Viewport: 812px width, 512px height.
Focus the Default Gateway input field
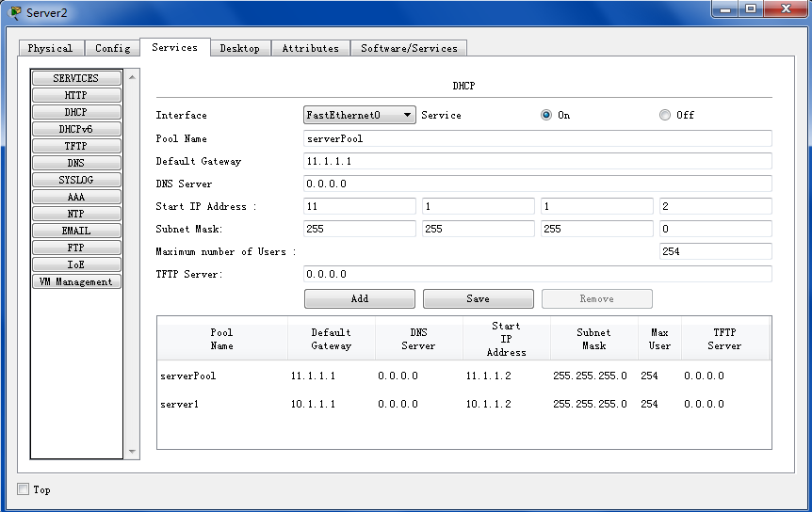(x=537, y=161)
